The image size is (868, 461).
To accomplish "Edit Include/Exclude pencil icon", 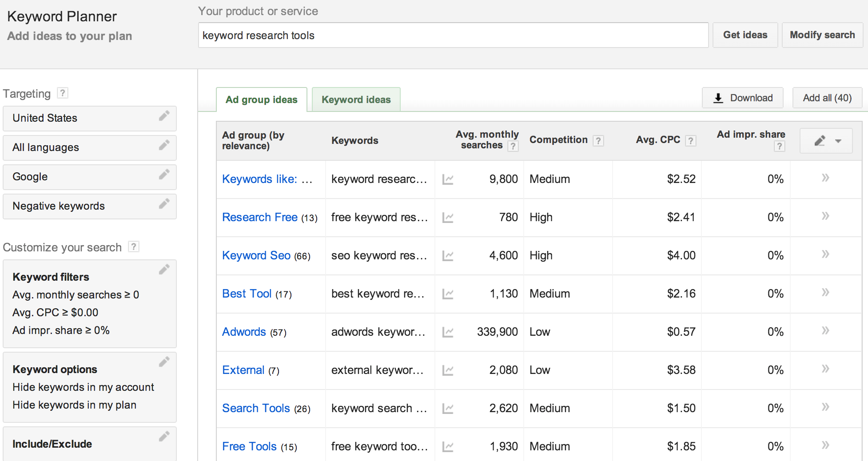I will point(164,437).
